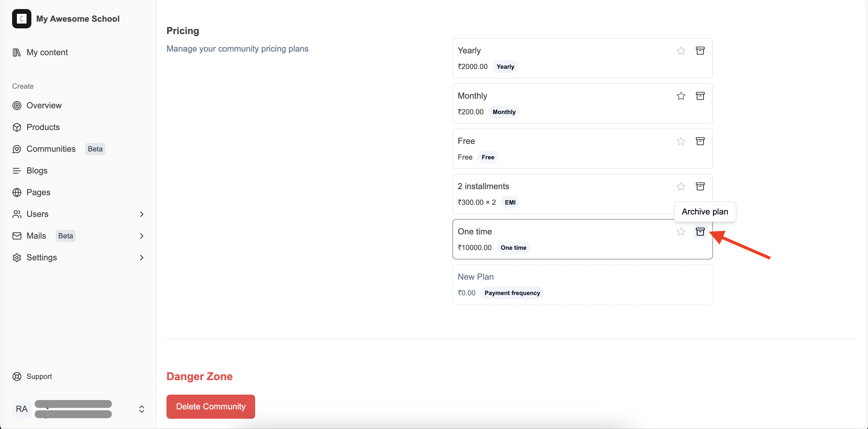Image resolution: width=868 pixels, height=429 pixels.
Task: Click Delete Community danger button
Action: pyautogui.click(x=210, y=406)
